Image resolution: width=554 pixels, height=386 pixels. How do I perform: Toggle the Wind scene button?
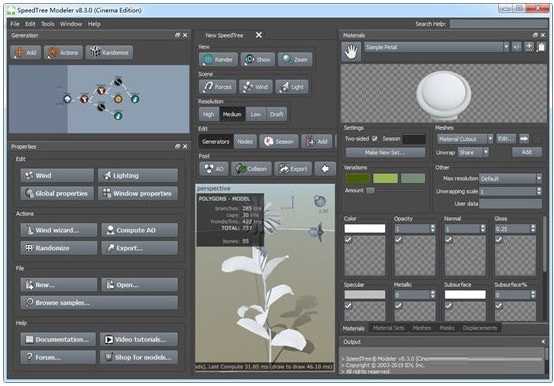click(x=256, y=87)
